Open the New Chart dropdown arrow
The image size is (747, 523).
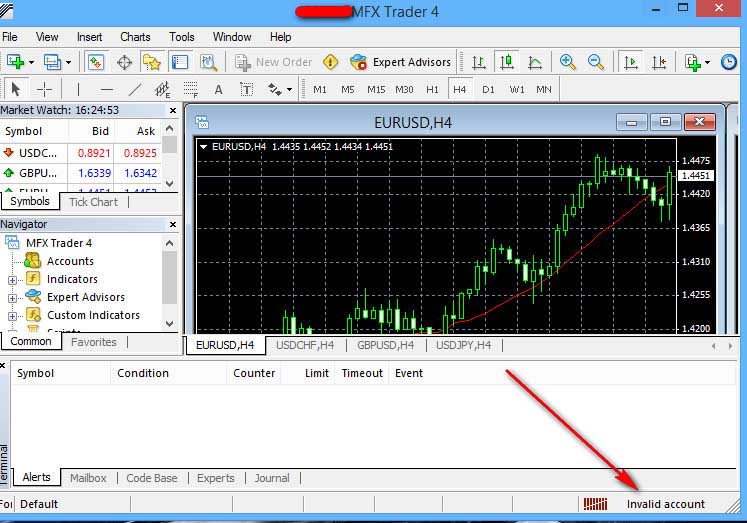pos(31,62)
